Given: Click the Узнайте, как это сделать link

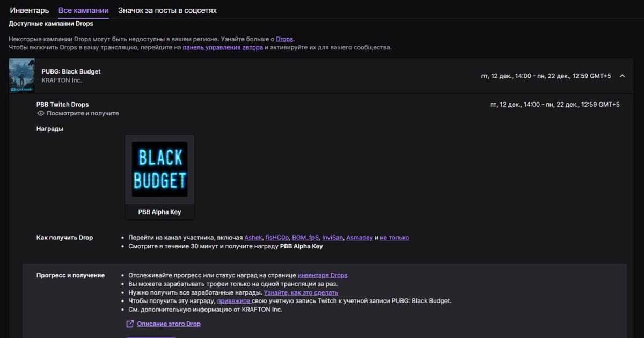Looking at the screenshot, I should click(x=301, y=292).
